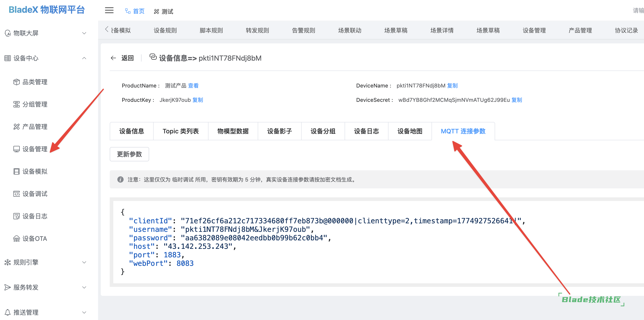Click the 品类管理 cube icon
The image size is (644, 320).
click(x=17, y=82)
